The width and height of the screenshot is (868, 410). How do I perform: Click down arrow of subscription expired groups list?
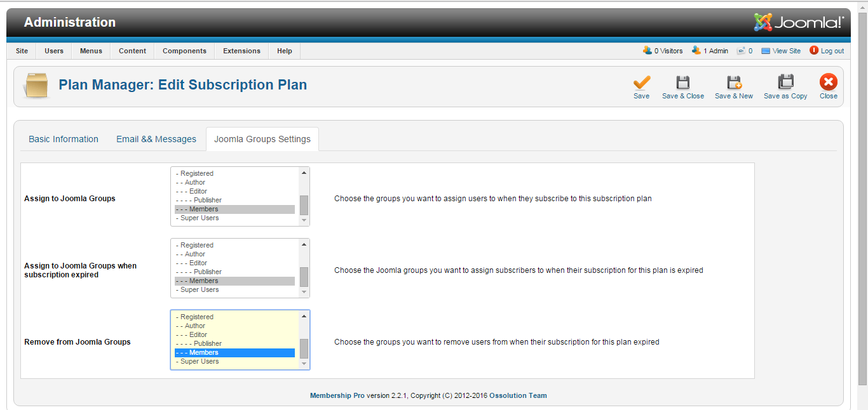304,292
